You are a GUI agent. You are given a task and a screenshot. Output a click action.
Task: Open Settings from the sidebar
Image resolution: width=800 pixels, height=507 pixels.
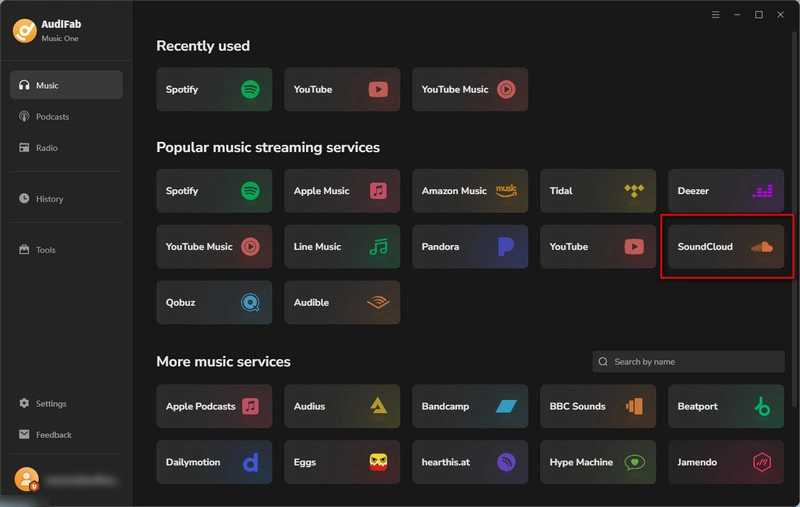[x=66, y=403]
